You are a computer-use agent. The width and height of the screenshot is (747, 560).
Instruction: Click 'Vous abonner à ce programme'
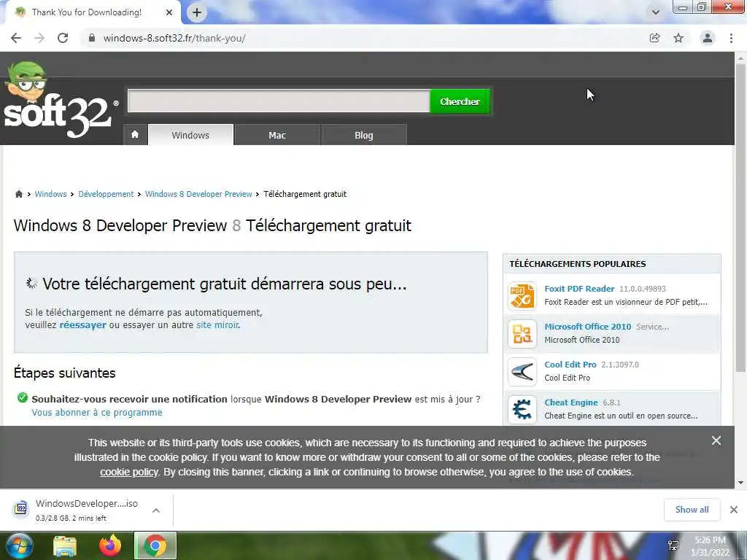coord(97,413)
